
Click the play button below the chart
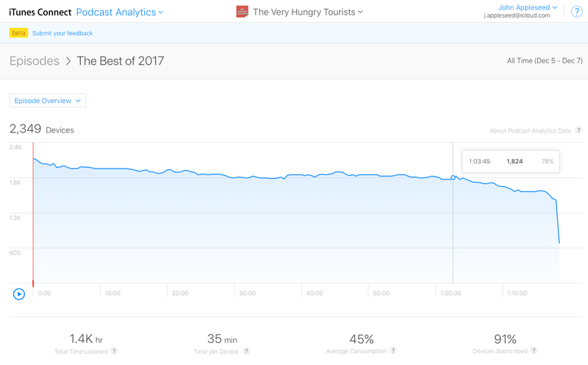(x=19, y=294)
